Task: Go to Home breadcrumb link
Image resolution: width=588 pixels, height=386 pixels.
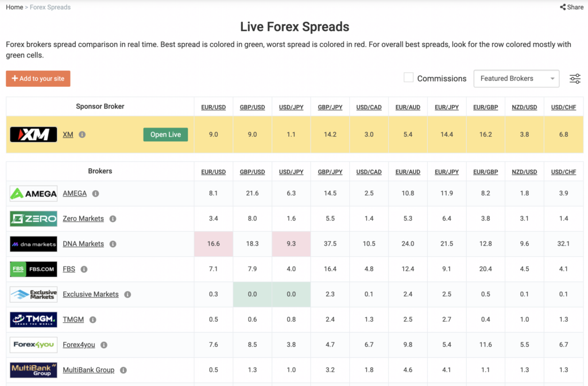Action: click(x=14, y=7)
